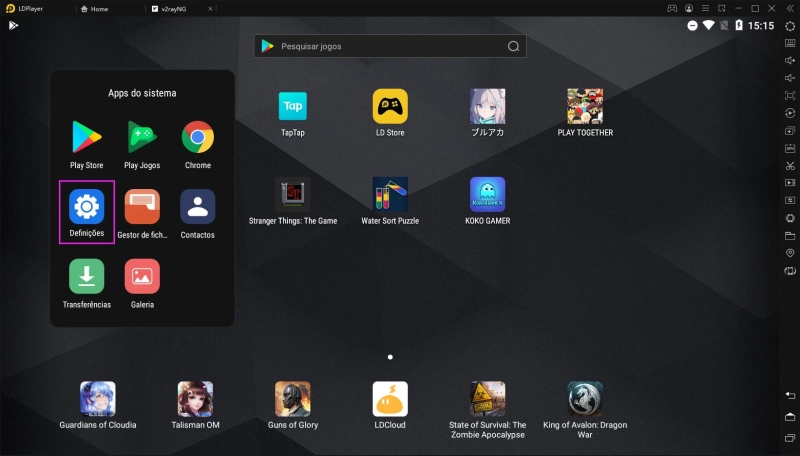
Task: Switch to the Home tab
Action: pos(94,9)
